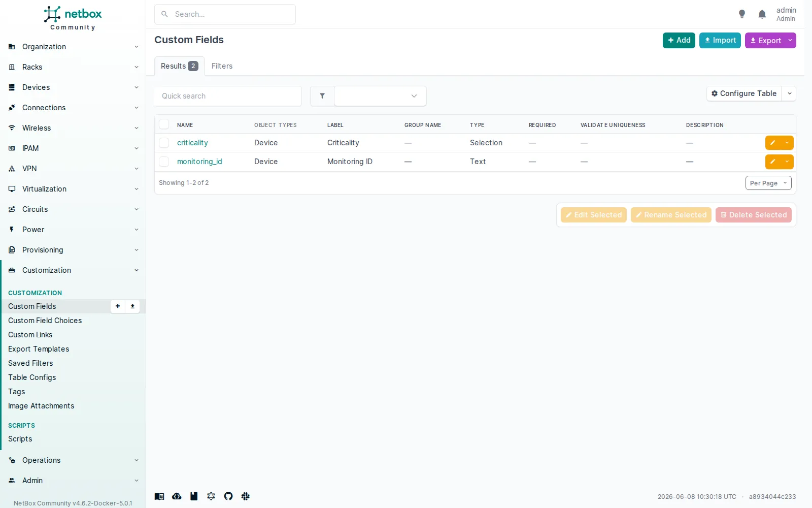Open the criticality row actions dropdown arrow
812x508 pixels.
pyautogui.click(x=787, y=143)
